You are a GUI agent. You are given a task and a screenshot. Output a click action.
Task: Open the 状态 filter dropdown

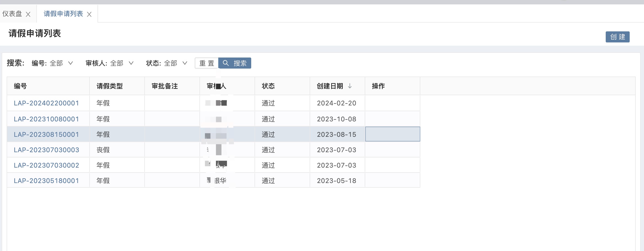pyautogui.click(x=176, y=63)
